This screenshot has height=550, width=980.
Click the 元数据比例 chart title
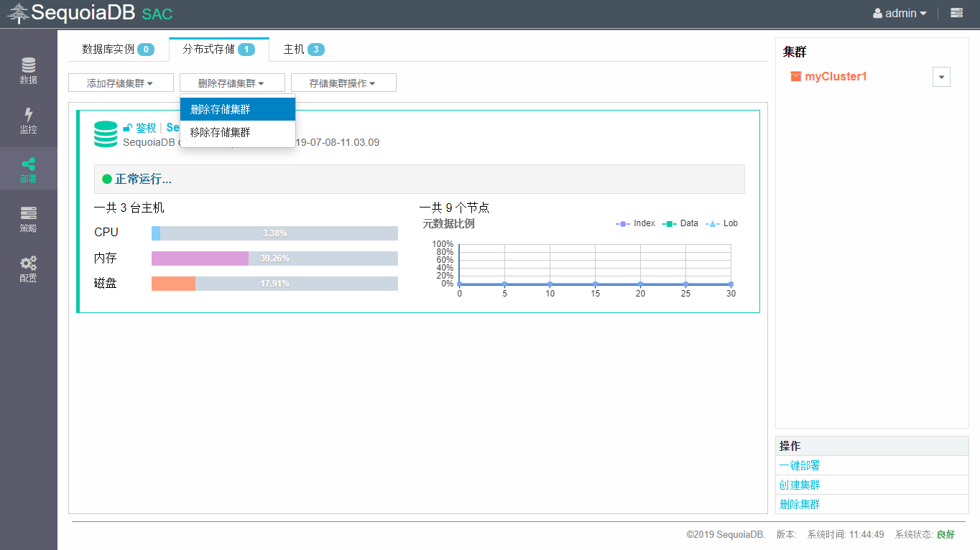[x=449, y=223]
